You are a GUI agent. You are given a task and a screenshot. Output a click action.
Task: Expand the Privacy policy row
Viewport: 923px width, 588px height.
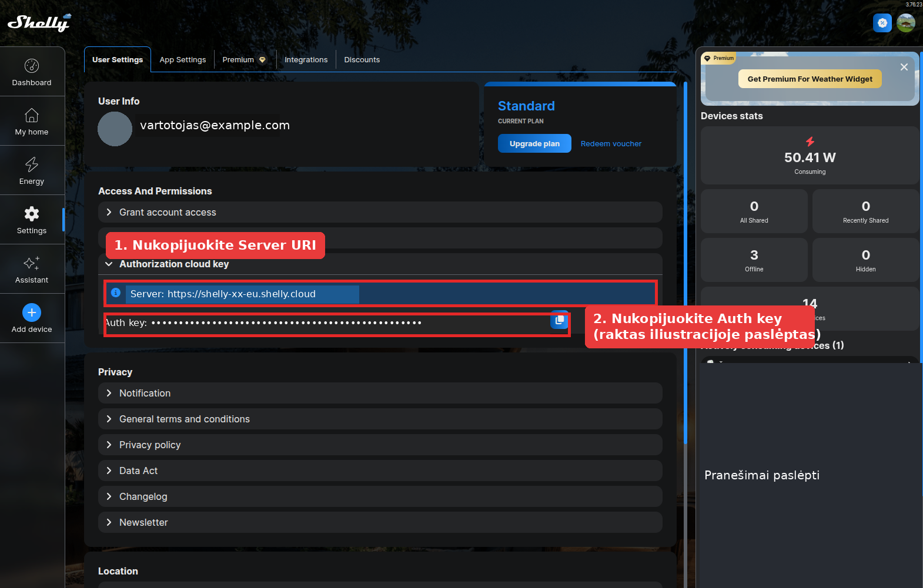pyautogui.click(x=380, y=445)
